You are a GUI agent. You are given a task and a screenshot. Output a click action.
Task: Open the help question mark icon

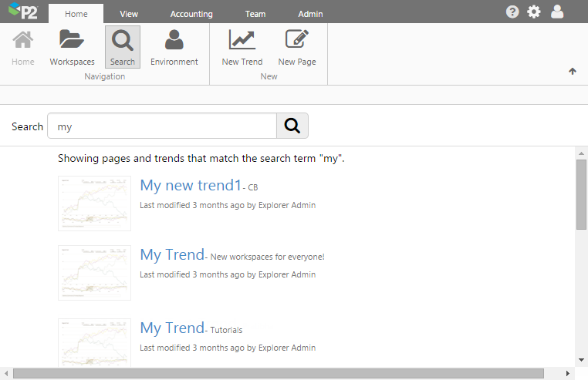[512, 12]
